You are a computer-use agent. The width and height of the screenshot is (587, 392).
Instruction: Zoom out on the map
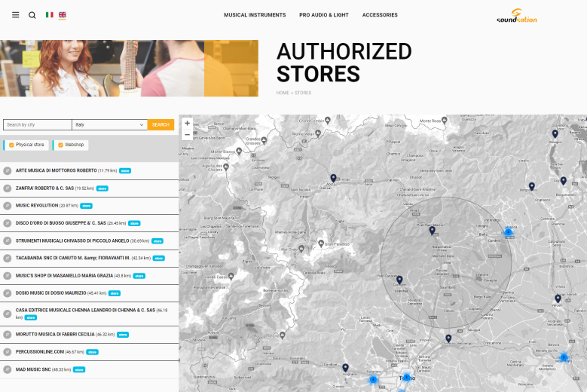(x=187, y=134)
